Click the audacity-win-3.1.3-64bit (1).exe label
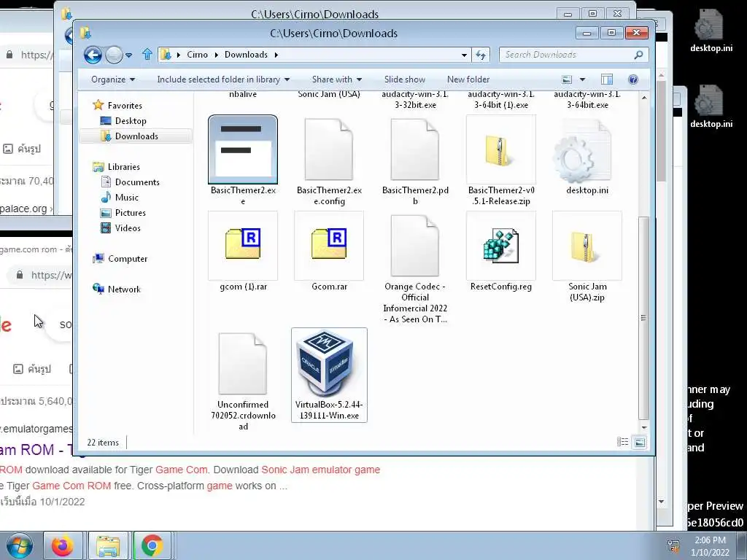This screenshot has width=747, height=560. 501,99
